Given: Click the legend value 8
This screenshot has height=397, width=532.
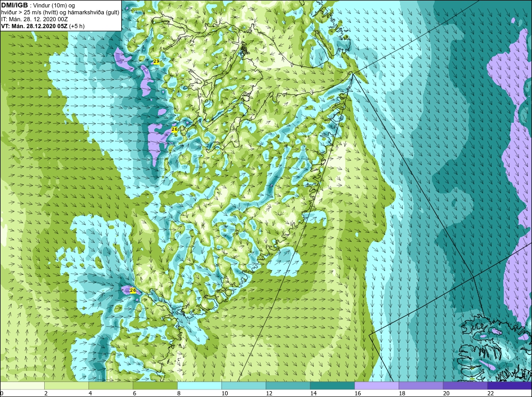Looking at the screenshot, I should pos(179,393).
